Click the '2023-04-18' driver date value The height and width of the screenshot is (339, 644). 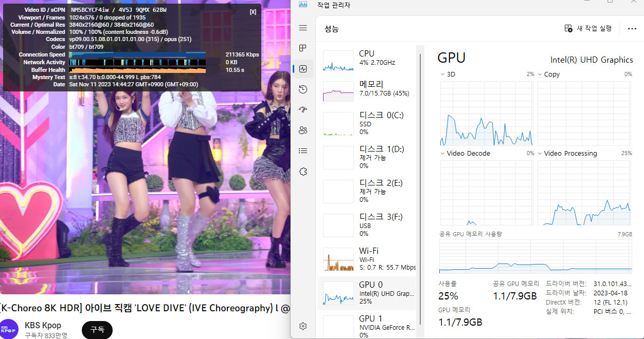[x=611, y=293]
